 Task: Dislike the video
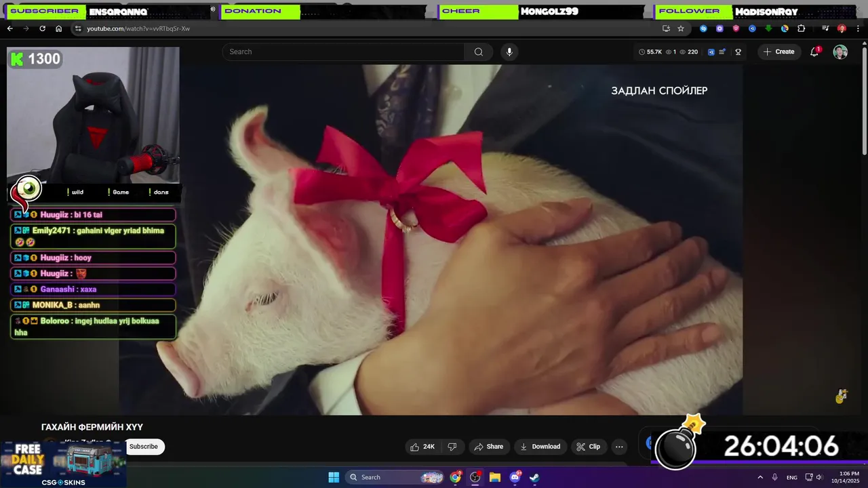452,447
